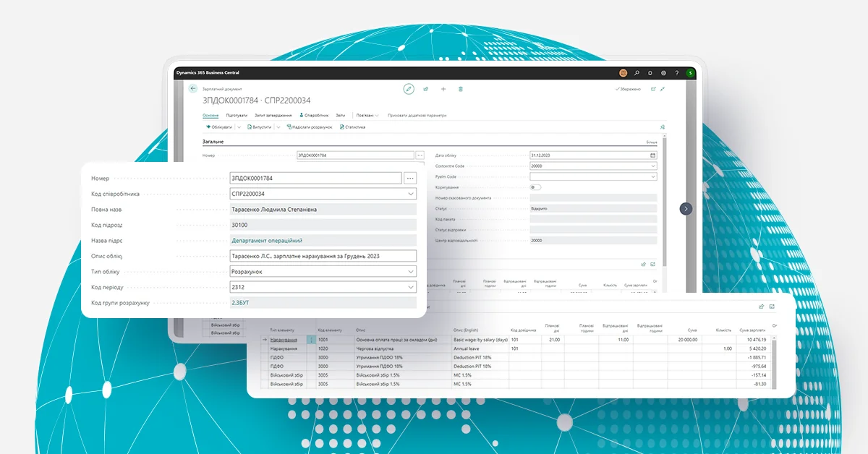Viewport: 868px width, 454px height.
Task: Click the help question mark icon
Action: tap(676, 73)
